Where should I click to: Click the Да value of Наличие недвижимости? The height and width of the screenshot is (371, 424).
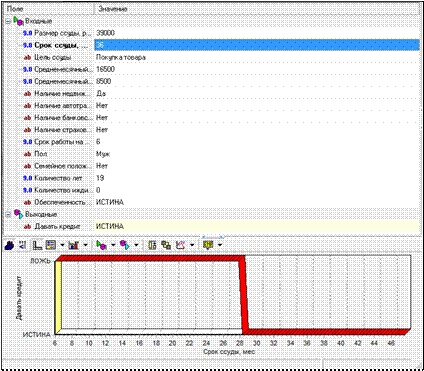click(x=101, y=94)
